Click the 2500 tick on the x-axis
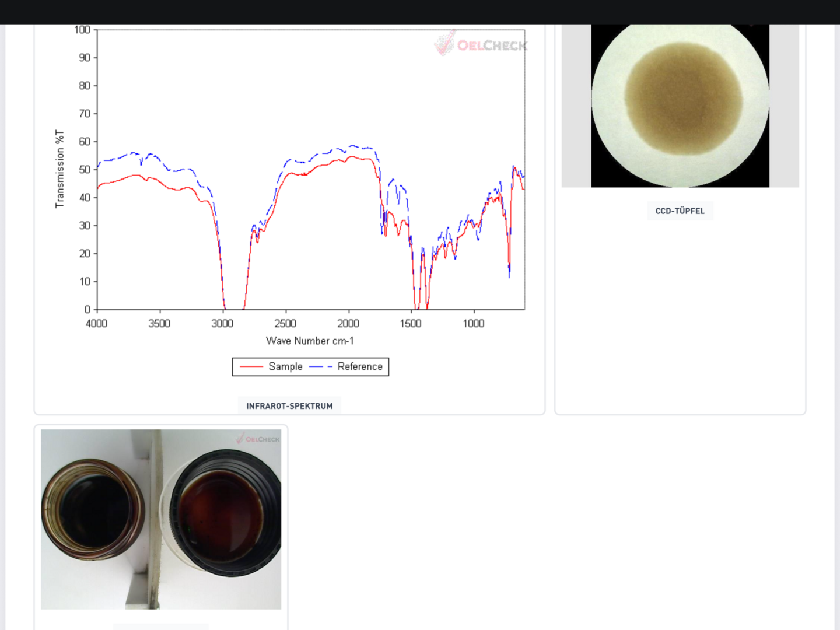 pyautogui.click(x=285, y=324)
